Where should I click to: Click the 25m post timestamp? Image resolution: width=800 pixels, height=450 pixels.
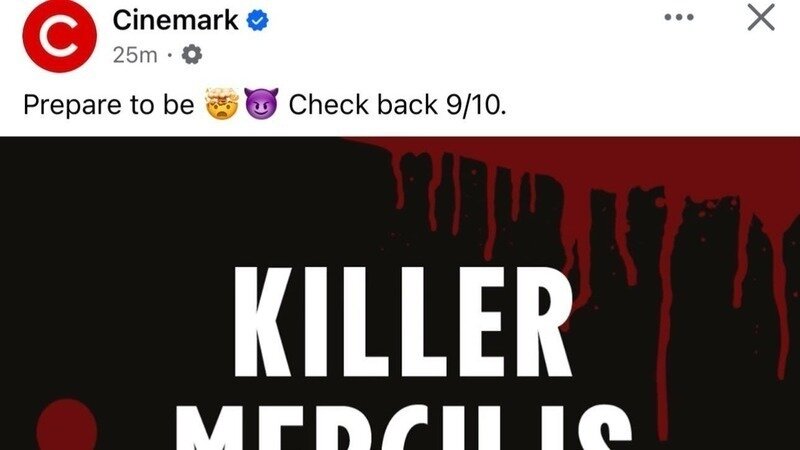(x=135, y=55)
